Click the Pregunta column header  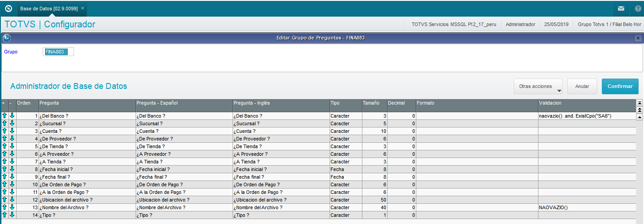point(87,105)
